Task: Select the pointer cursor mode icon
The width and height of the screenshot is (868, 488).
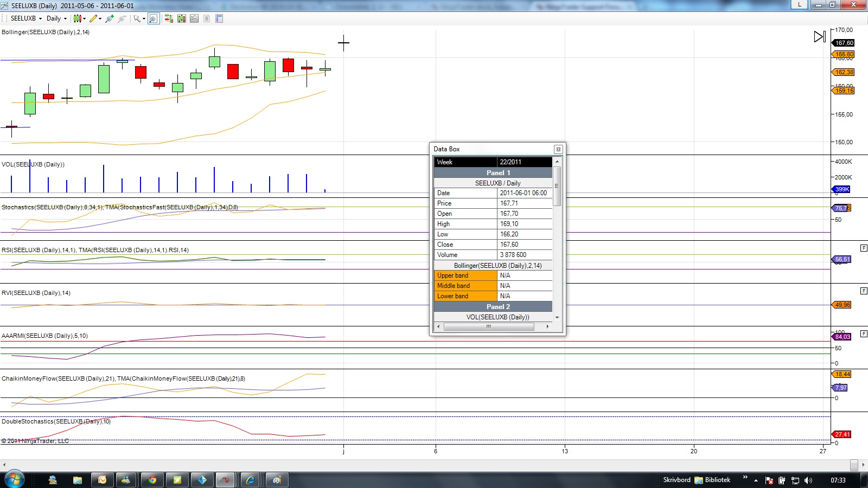Action: pyautogui.click(x=137, y=18)
